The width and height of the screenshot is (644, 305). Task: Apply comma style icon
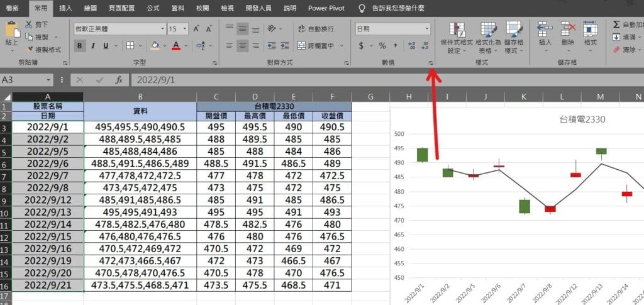point(396,45)
